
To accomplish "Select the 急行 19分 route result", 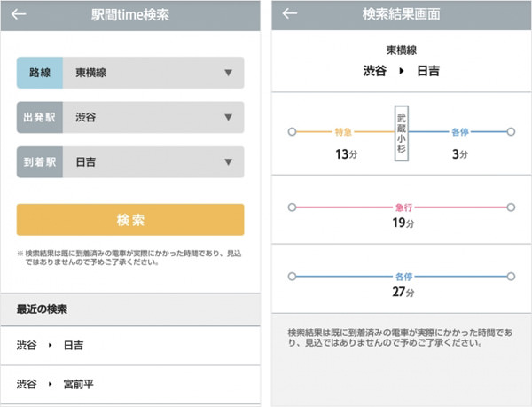I will [x=402, y=213].
